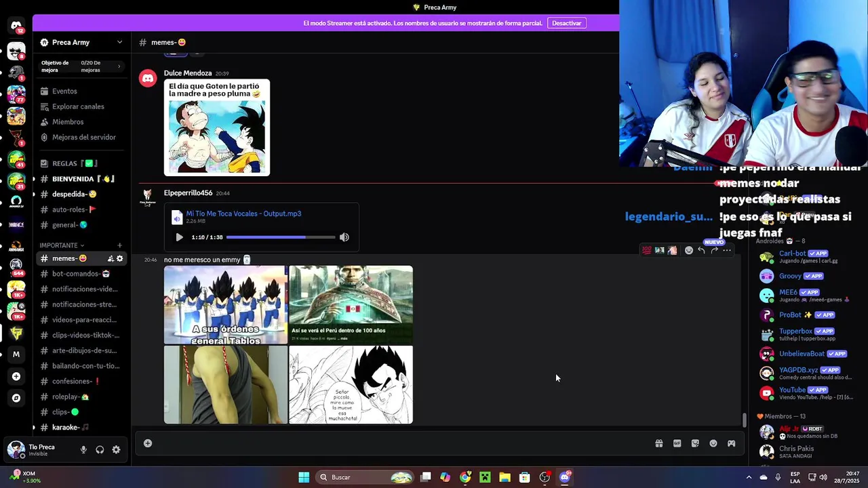Open the emoji picker in message box
Viewport: 868px width, 488px height.
[713, 443]
